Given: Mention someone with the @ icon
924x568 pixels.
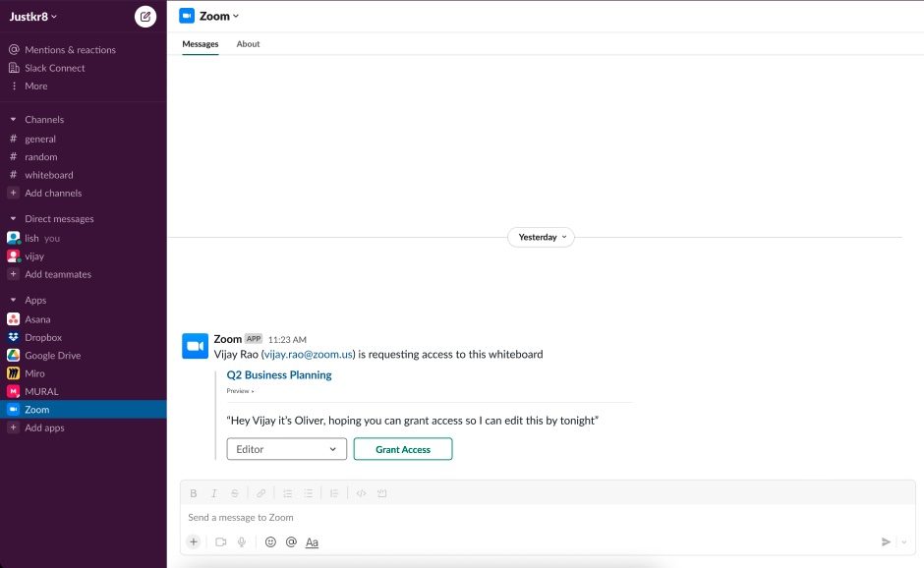Looking at the screenshot, I should pyautogui.click(x=291, y=542).
